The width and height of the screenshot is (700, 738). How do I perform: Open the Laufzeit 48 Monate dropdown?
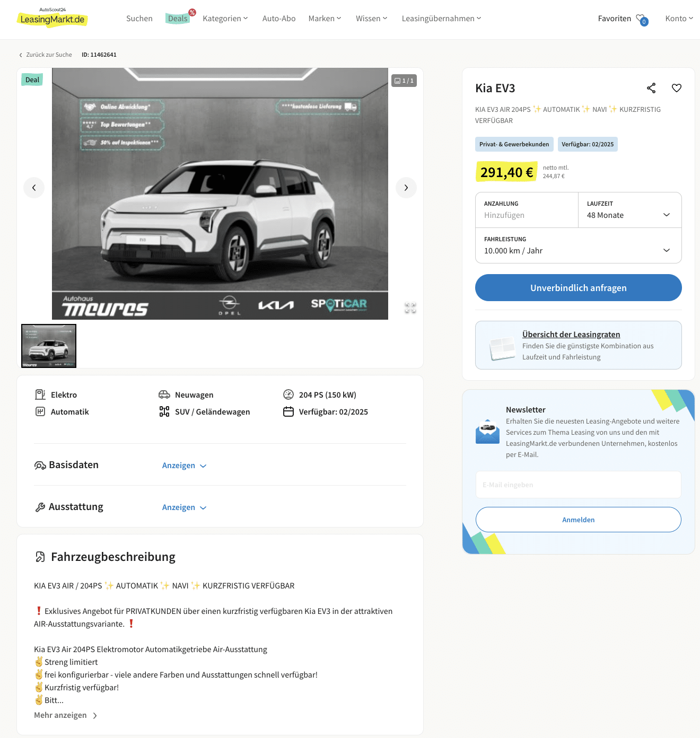pos(630,210)
